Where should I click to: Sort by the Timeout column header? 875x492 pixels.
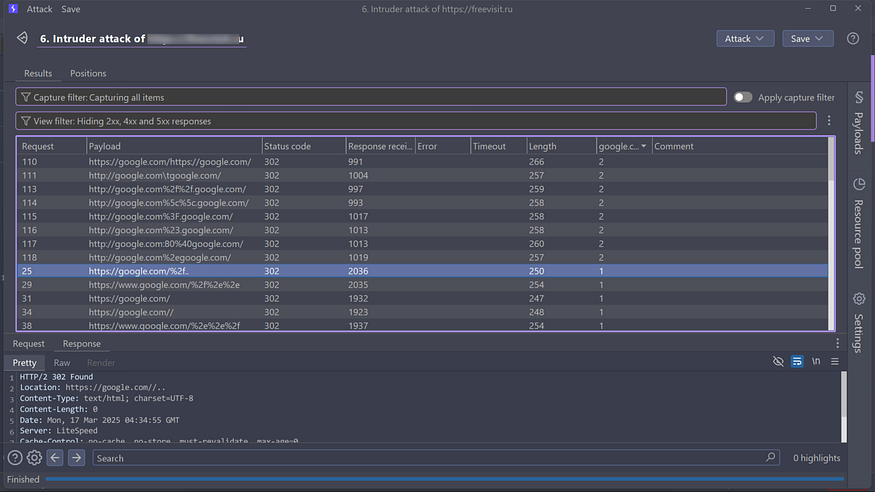coord(498,146)
